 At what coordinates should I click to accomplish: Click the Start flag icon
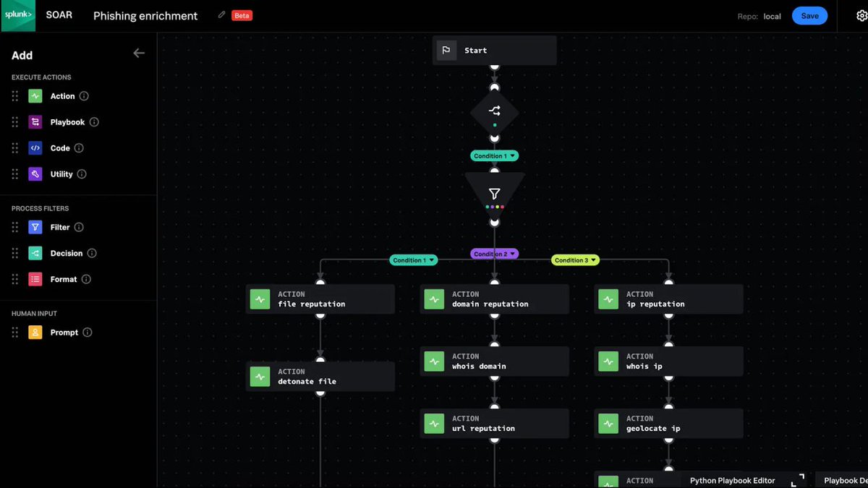pos(446,51)
